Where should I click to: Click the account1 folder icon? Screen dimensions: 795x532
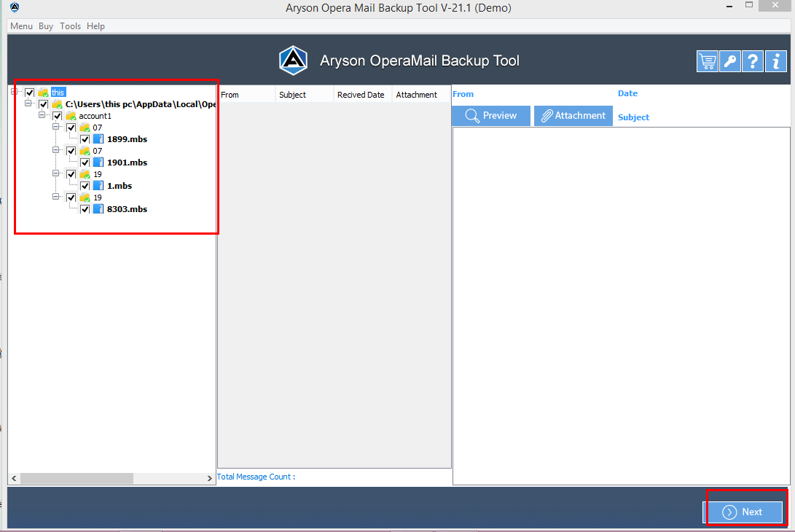[71, 116]
